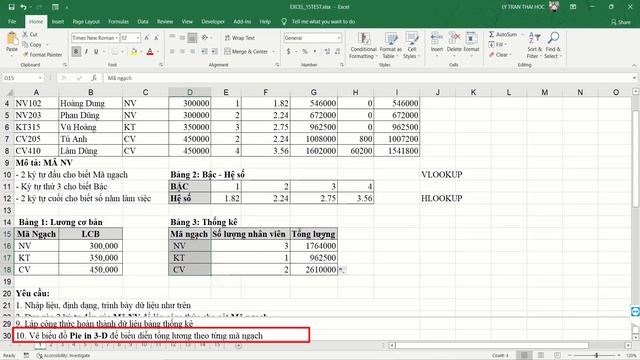
Task: Open the Find & Select magnifier menu
Action: (x=553, y=45)
